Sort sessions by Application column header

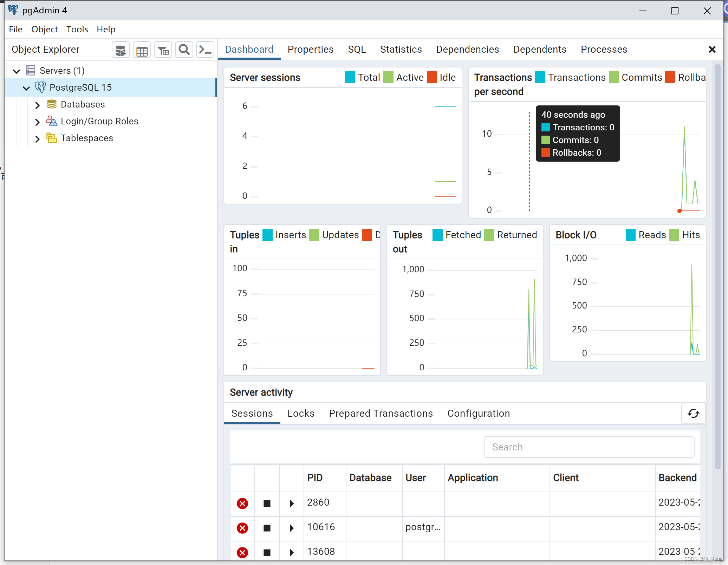coord(473,478)
